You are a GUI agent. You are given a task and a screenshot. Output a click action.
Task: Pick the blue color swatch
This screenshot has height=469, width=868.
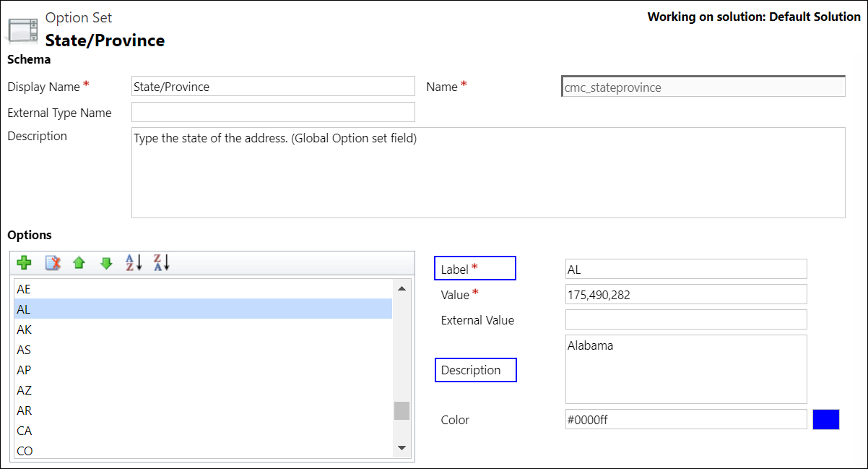tap(825, 420)
